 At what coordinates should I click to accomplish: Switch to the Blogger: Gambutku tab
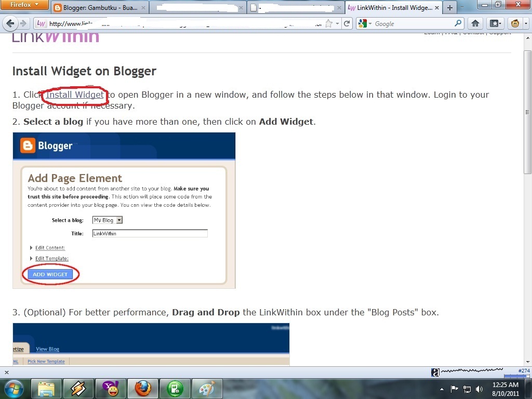(x=100, y=7)
